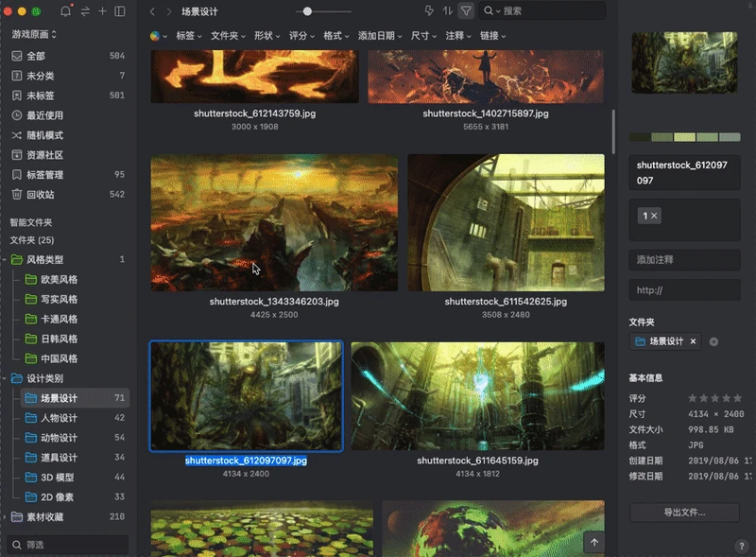The width and height of the screenshot is (756, 557).
Task: Open the 标签 filter dropdown
Action: coord(189,36)
